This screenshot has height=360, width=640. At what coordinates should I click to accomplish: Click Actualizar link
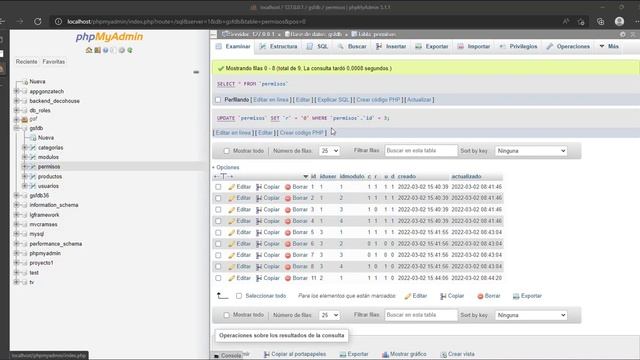point(419,100)
